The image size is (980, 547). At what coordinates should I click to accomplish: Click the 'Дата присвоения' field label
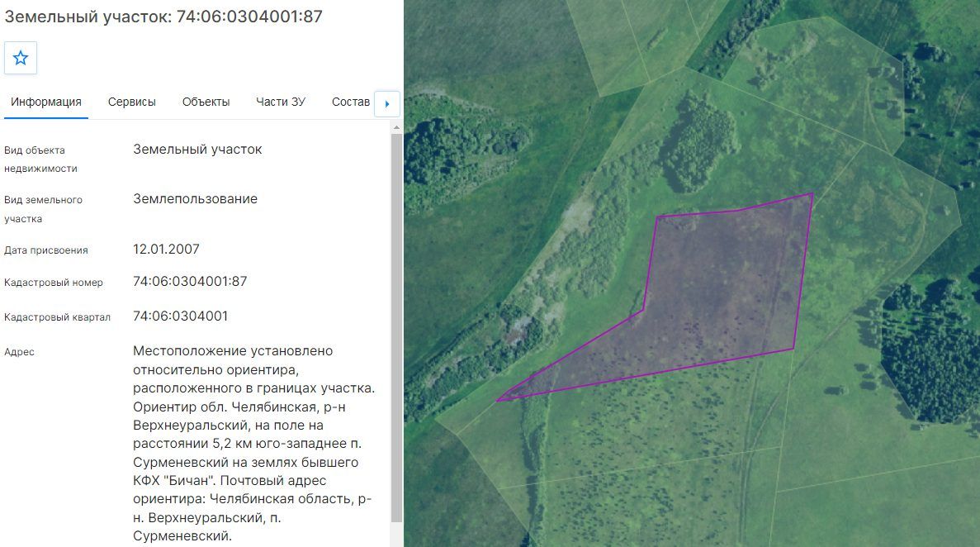point(46,250)
